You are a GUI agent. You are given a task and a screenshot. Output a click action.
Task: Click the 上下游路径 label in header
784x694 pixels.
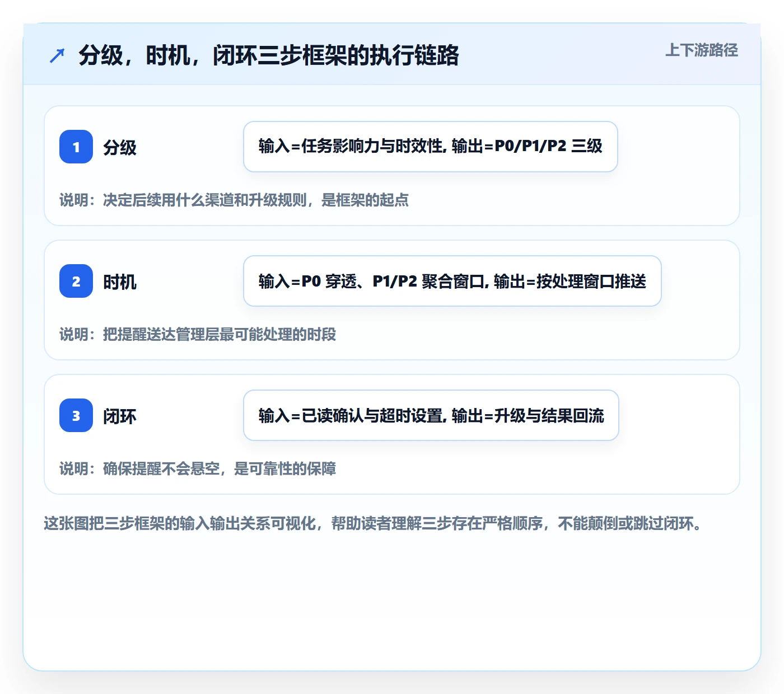pyautogui.click(x=702, y=50)
